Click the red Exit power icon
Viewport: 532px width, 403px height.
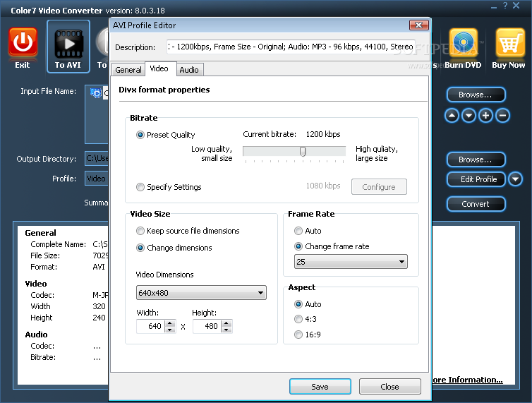pos(23,42)
